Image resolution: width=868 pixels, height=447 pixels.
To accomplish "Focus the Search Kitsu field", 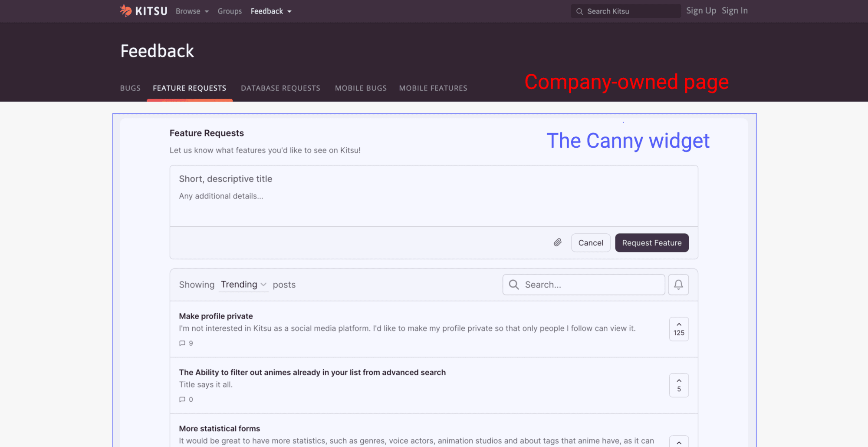I will [625, 11].
